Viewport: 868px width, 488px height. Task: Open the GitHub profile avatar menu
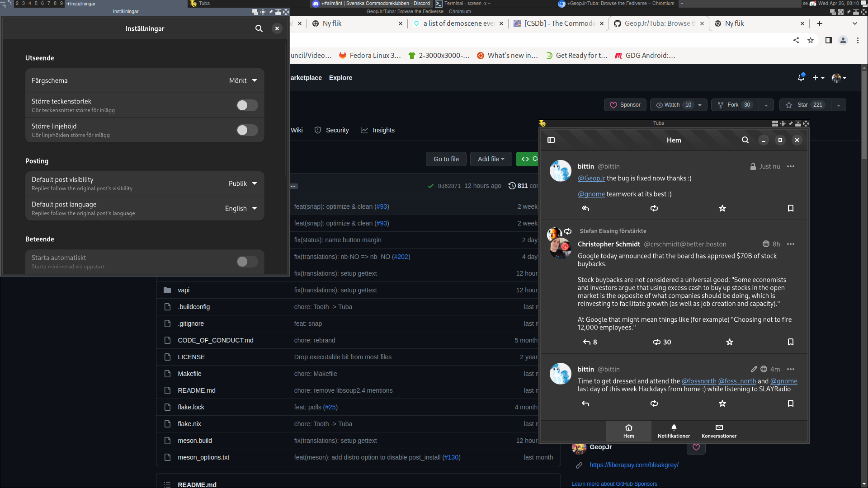coord(837,78)
